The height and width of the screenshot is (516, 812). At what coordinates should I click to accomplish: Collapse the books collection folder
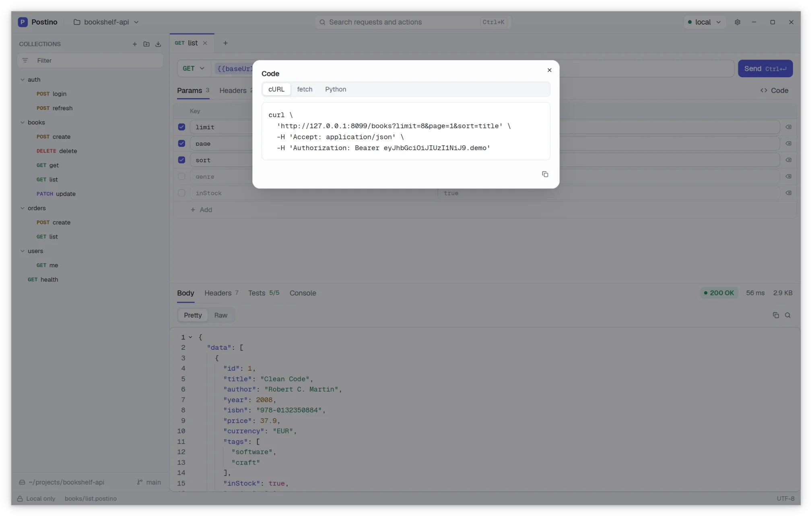(23, 122)
